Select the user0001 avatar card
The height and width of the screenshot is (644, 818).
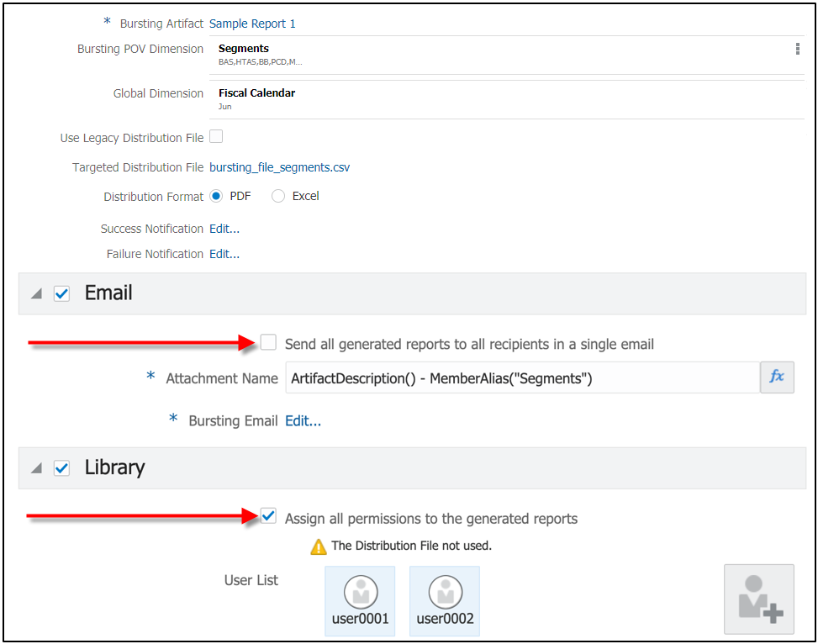360,600
